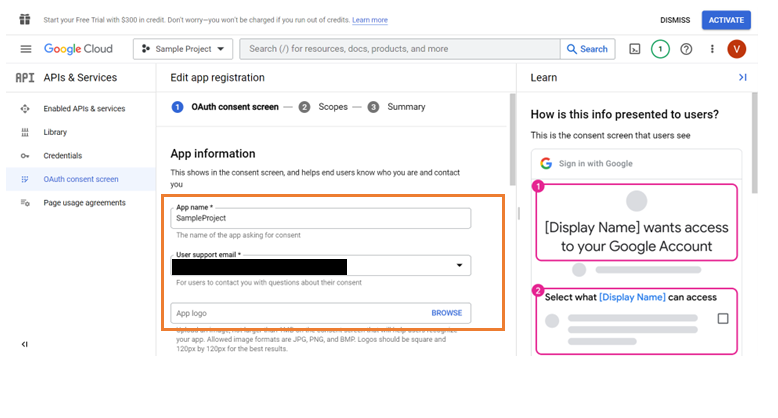Collapse the Learn panel with arrow icon
Screen dimensions: 778x418
click(742, 77)
